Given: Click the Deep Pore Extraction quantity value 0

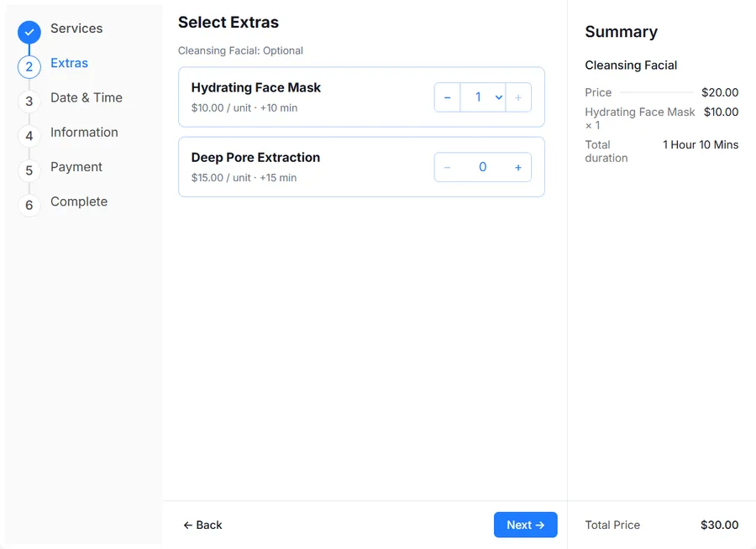Looking at the screenshot, I should pos(483,167).
